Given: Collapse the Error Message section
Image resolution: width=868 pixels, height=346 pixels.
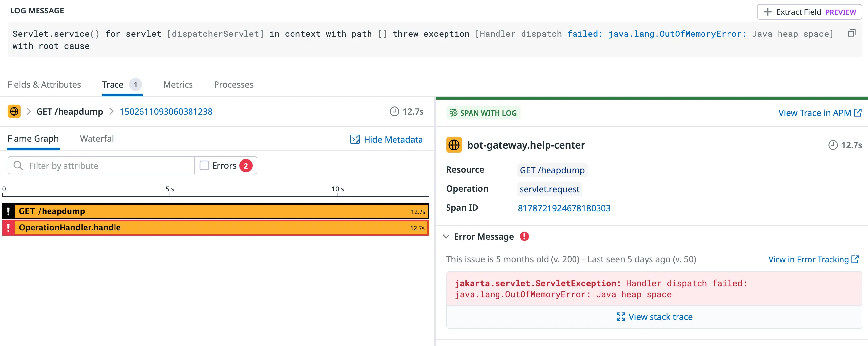Looking at the screenshot, I should (446, 236).
